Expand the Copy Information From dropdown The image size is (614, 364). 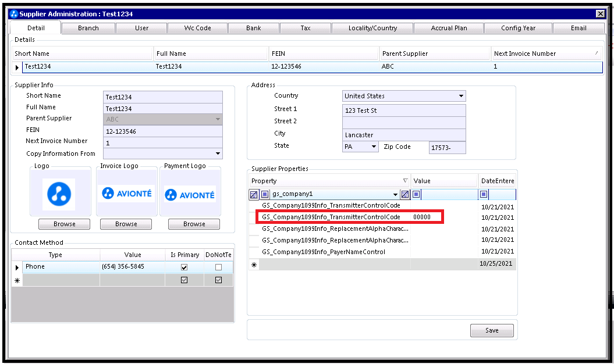pos(218,154)
